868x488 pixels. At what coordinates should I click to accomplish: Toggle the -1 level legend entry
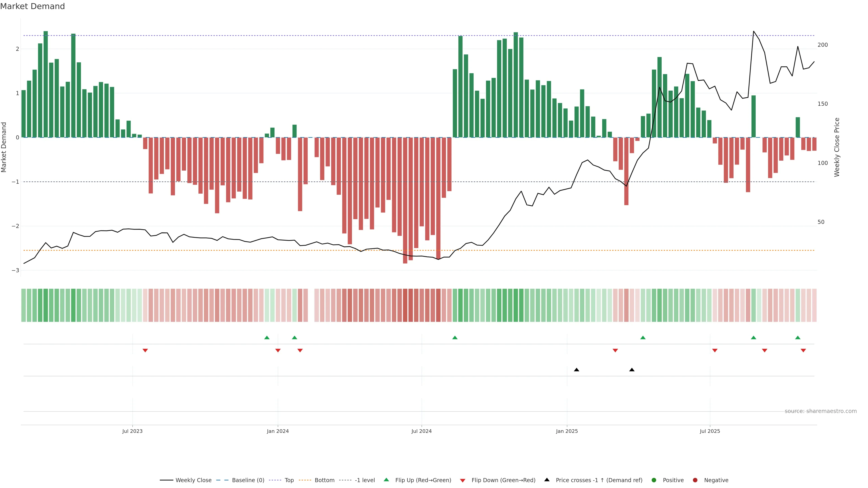(x=365, y=480)
